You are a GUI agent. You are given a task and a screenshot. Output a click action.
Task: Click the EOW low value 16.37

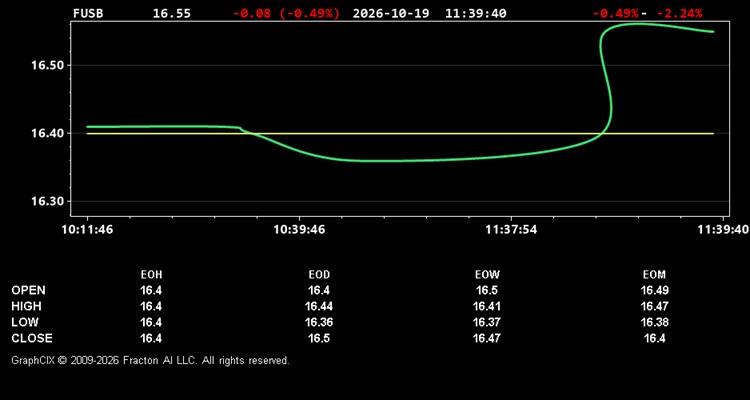[x=487, y=322]
